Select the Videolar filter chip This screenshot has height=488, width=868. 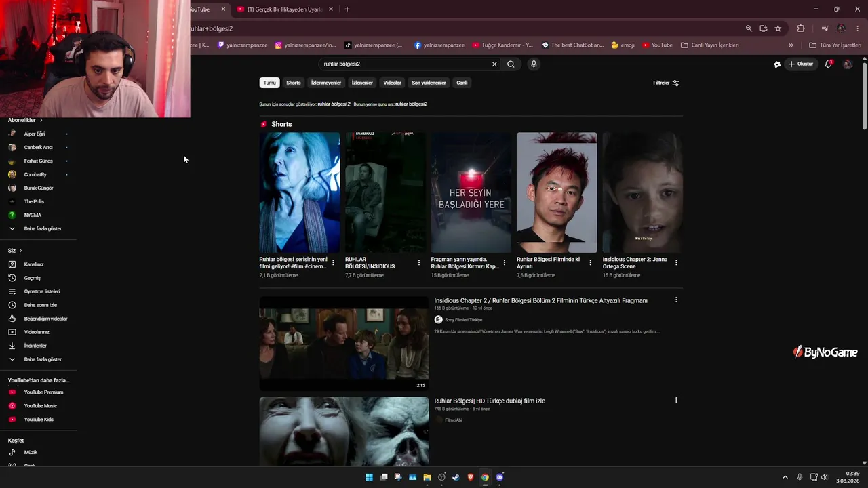click(393, 83)
